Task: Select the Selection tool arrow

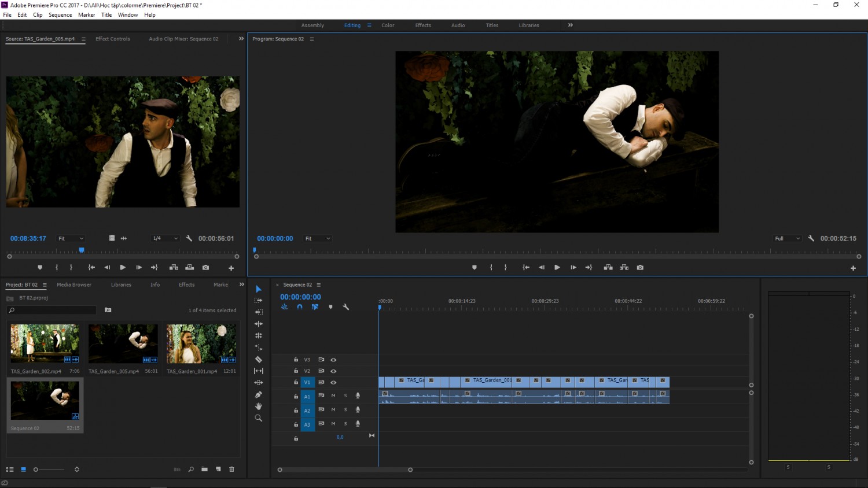Action: 259,289
